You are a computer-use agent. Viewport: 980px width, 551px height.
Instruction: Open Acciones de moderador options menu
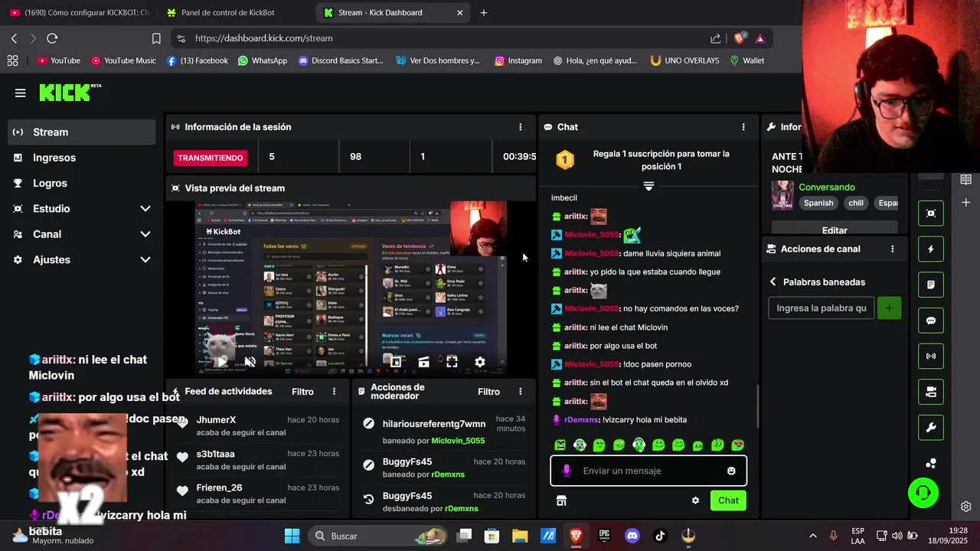point(521,391)
